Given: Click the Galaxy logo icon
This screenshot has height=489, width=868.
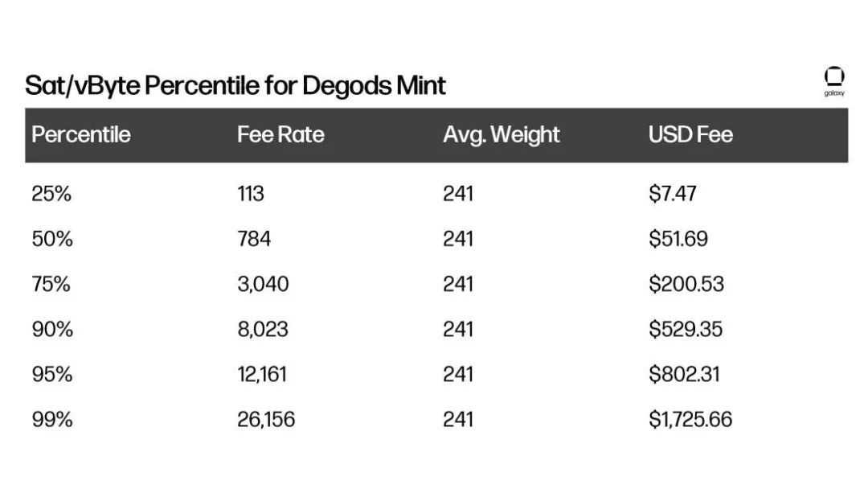Looking at the screenshot, I should (x=834, y=76).
